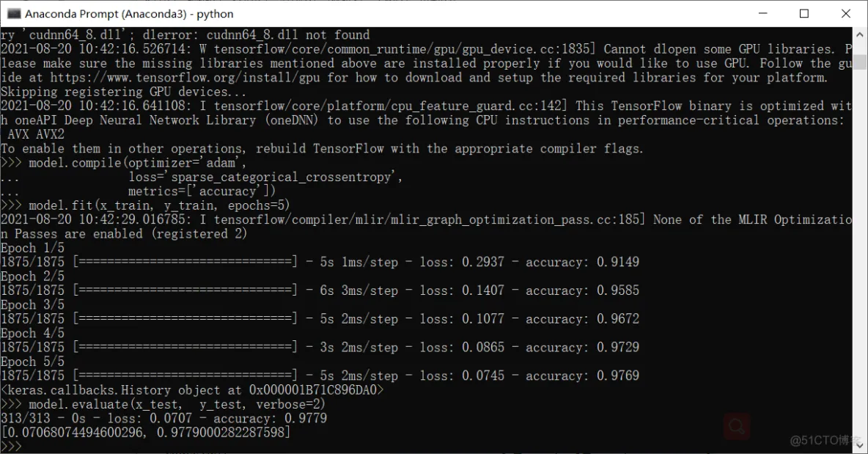The width and height of the screenshot is (868, 454).
Task: Click accuracy value 0.9149
Action: [618, 262]
